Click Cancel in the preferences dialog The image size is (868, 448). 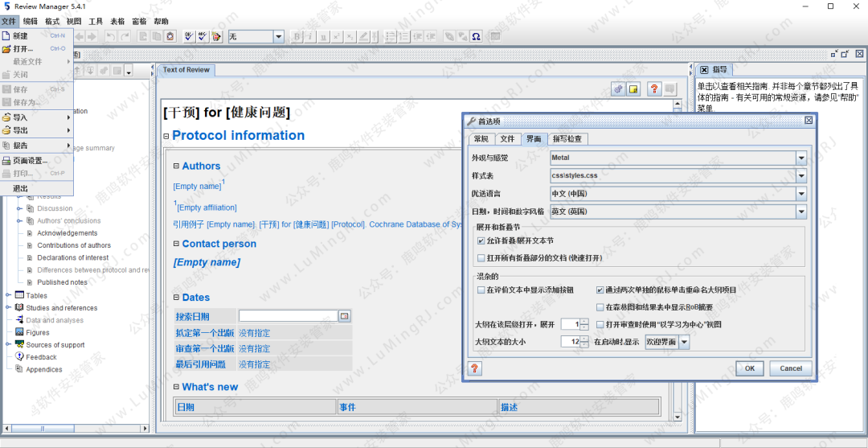tap(791, 368)
